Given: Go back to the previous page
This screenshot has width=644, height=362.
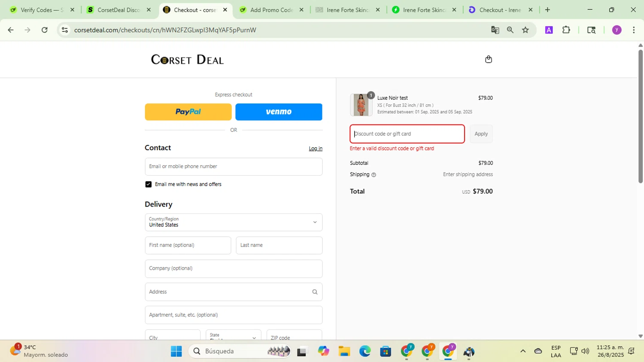Looking at the screenshot, I should click(11, 30).
